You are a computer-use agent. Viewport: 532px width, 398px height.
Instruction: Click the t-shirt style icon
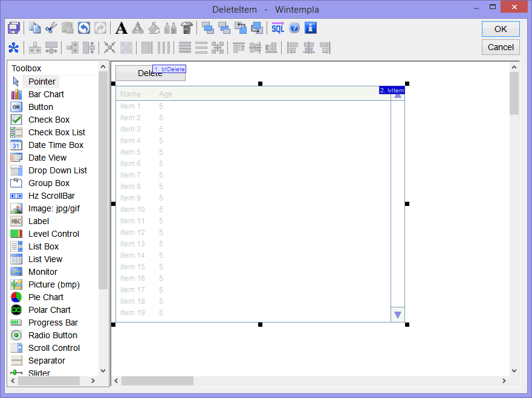tap(187, 28)
